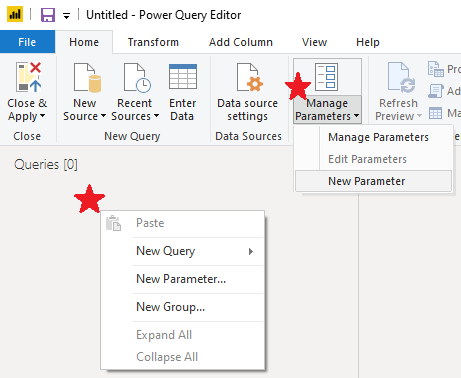Click the Enter Data table icon
The height and width of the screenshot is (378, 461).
pyautogui.click(x=183, y=77)
